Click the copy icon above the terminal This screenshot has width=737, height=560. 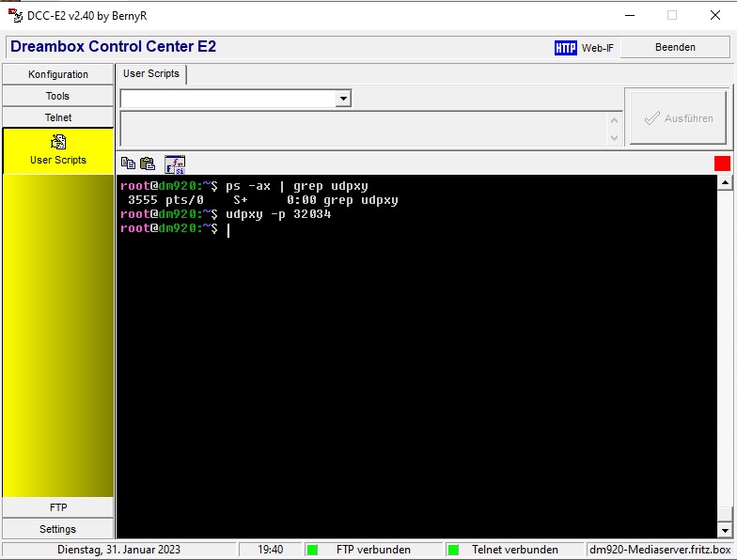coord(128,163)
